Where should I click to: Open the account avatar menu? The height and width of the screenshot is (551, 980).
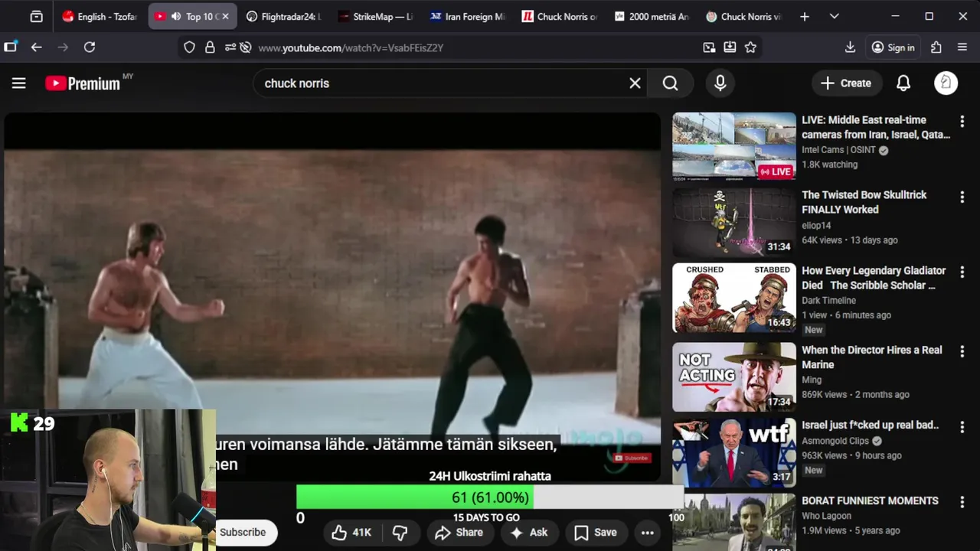tap(946, 83)
